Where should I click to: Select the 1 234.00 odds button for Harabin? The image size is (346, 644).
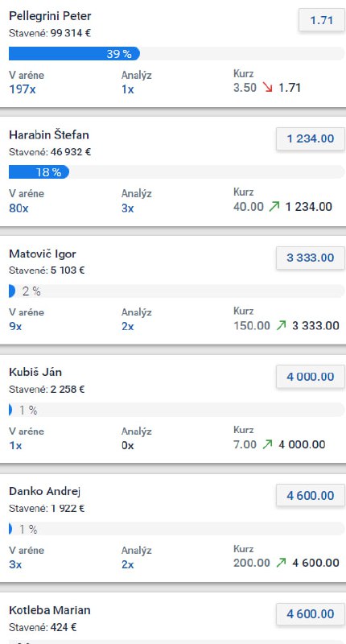[x=311, y=138]
